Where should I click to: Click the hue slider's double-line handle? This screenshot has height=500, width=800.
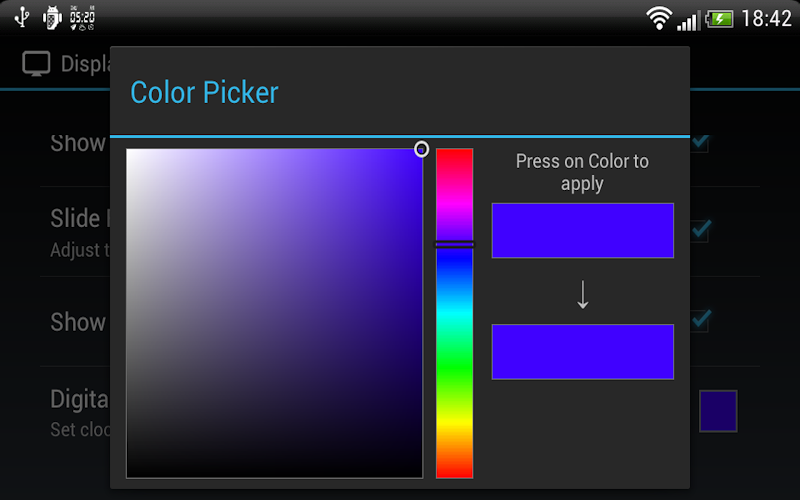click(x=454, y=244)
